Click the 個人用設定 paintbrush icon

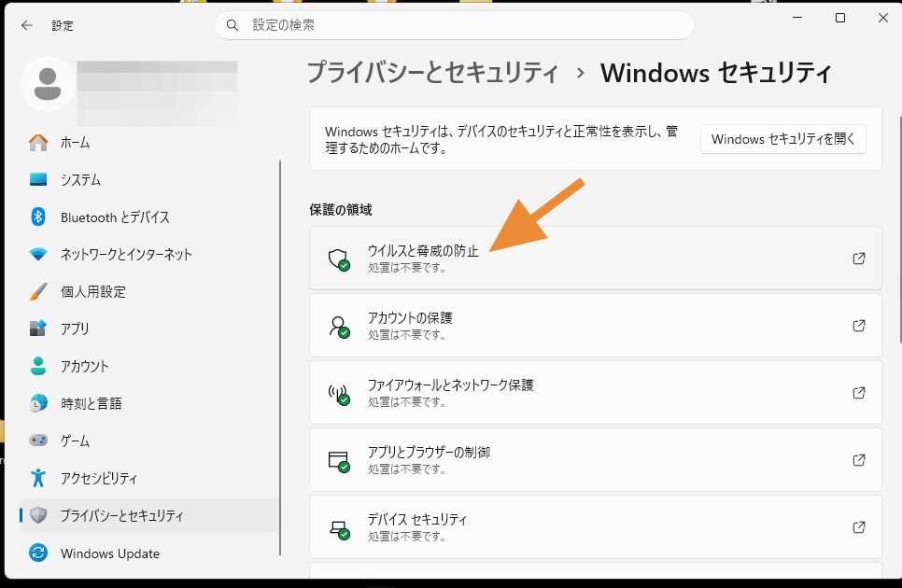(x=38, y=291)
